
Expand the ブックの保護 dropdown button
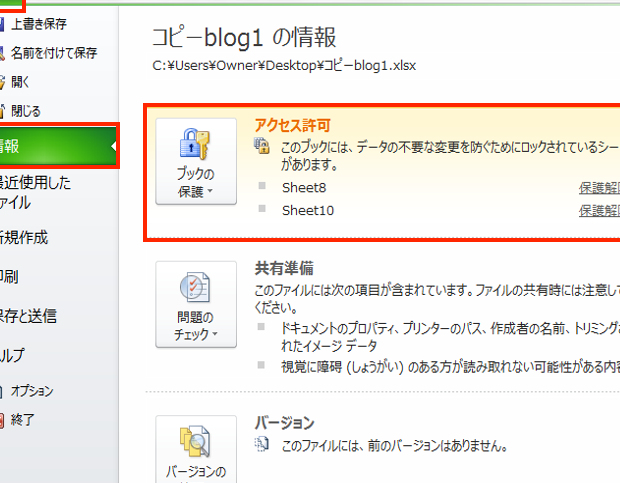[x=196, y=161]
